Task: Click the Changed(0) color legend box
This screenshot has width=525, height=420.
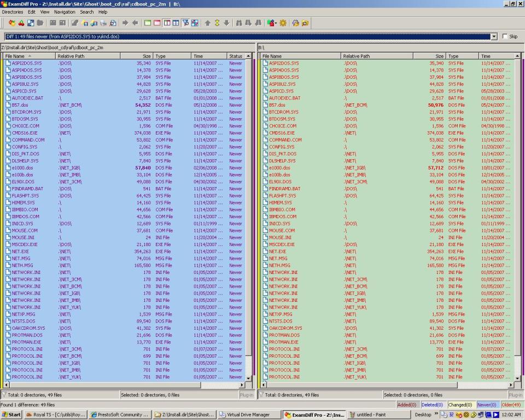Action: pyautogui.click(x=460, y=405)
